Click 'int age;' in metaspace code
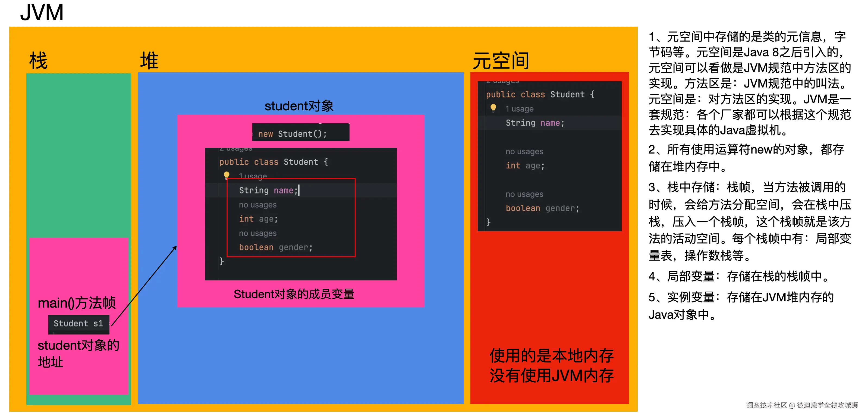Viewport: 868px width, 419px height. point(525,165)
